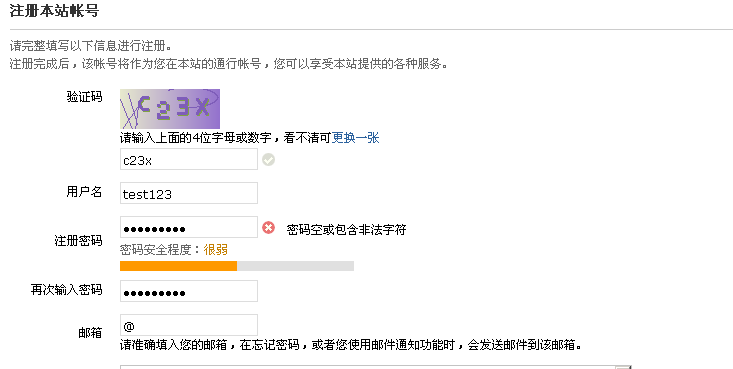Click the 邮箱 field label
Image resolution: width=733 pixels, height=369 pixels.
point(90,333)
